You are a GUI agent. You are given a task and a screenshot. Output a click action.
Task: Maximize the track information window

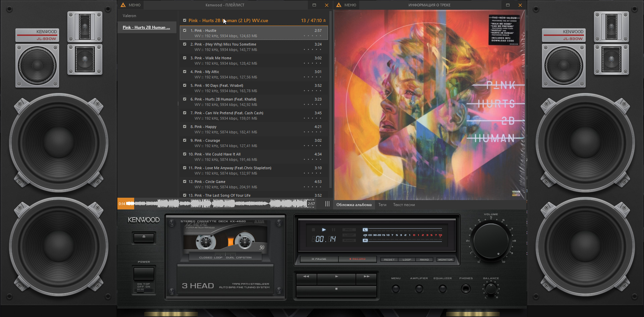[x=508, y=5]
